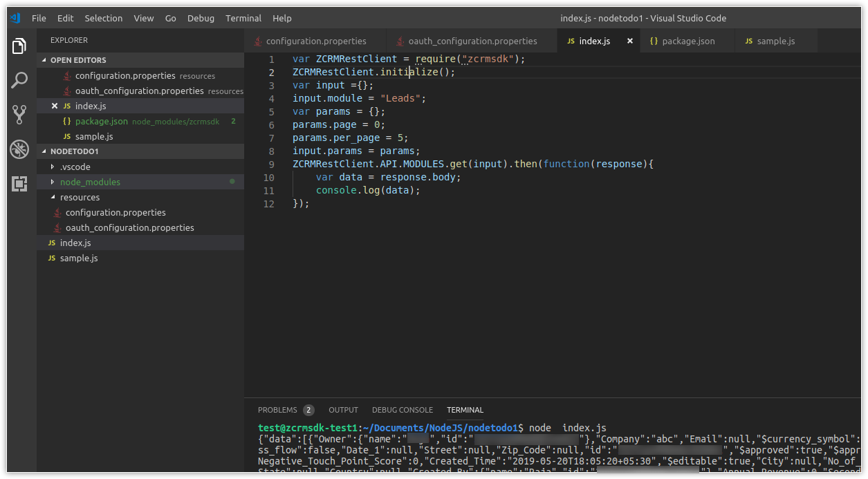
Task: Open the Source Control icon
Action: coord(19,115)
